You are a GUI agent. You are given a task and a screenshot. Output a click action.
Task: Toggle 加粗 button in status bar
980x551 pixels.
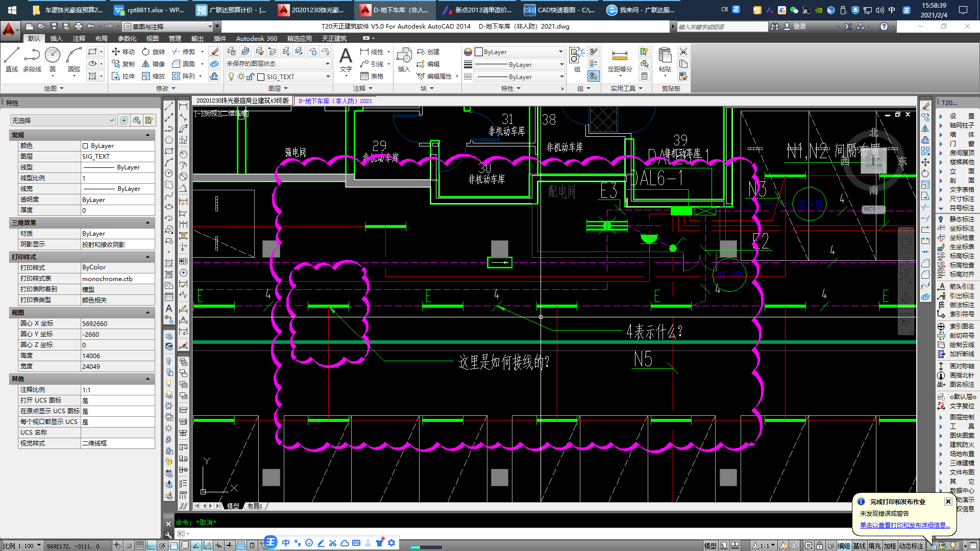click(x=890, y=546)
